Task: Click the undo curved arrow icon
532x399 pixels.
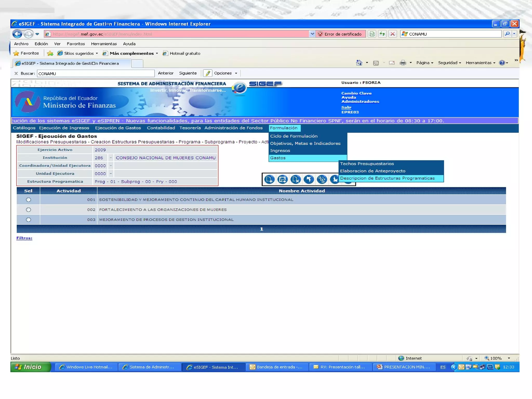Action: (x=309, y=179)
